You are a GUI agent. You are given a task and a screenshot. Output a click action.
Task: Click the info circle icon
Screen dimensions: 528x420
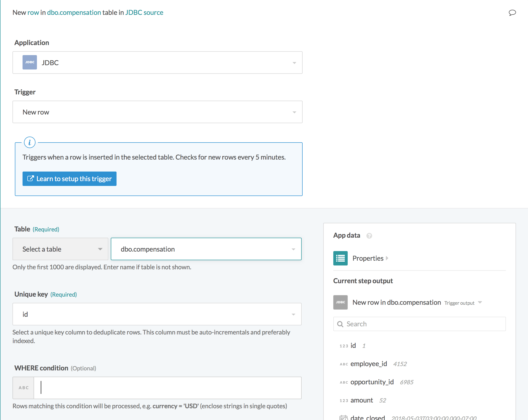(30, 142)
